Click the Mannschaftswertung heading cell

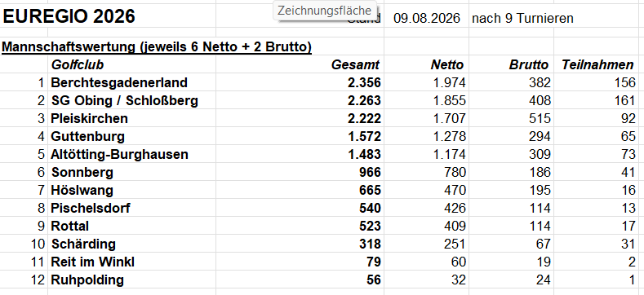[x=157, y=47]
